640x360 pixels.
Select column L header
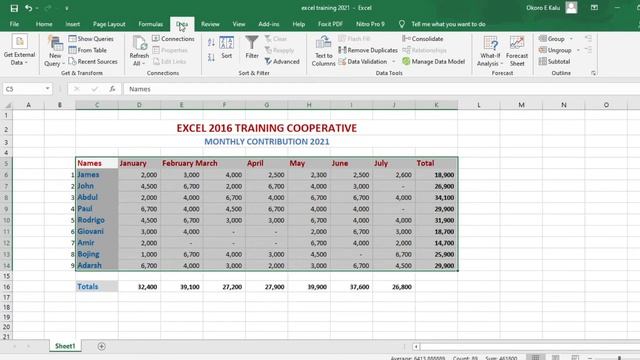tap(479, 105)
